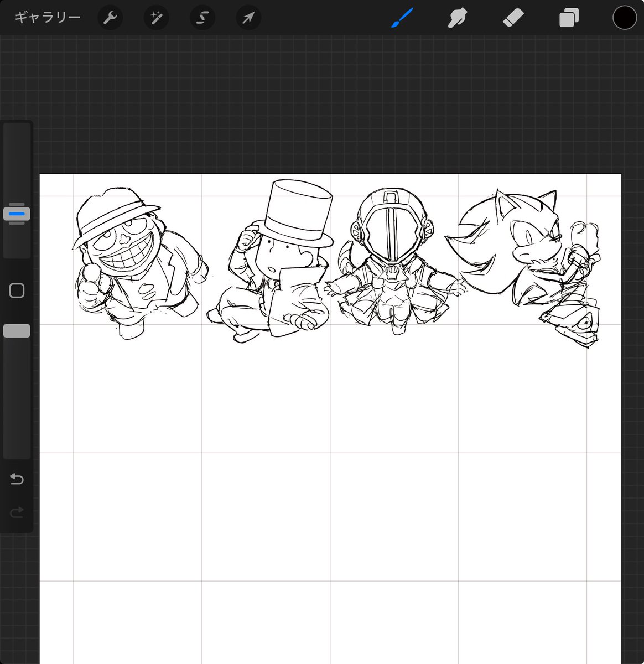Open the Actions wrench menu
Screen dimensions: 644x664
point(110,18)
